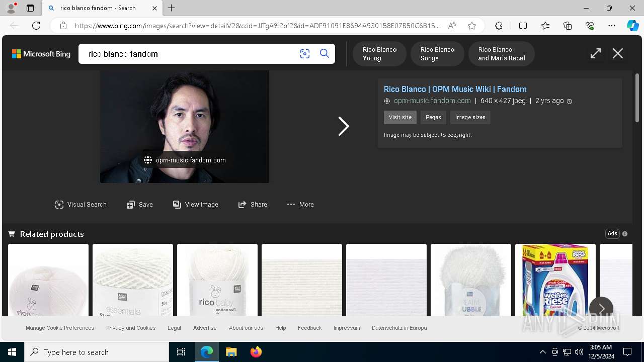Share this image
644x362 pixels.
coord(253,205)
